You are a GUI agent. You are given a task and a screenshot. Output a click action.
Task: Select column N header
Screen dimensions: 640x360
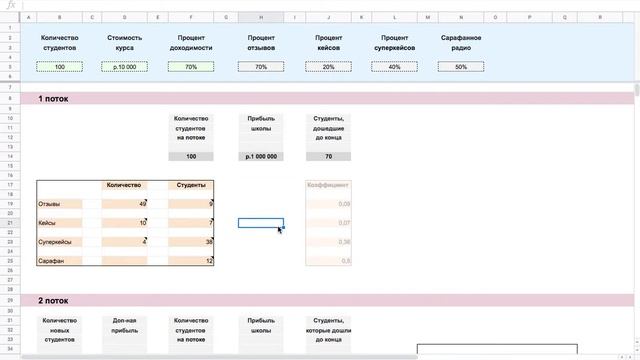(x=461, y=17)
